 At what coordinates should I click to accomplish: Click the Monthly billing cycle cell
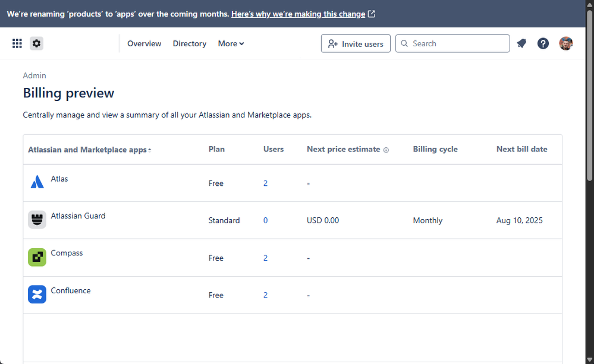coord(428,220)
